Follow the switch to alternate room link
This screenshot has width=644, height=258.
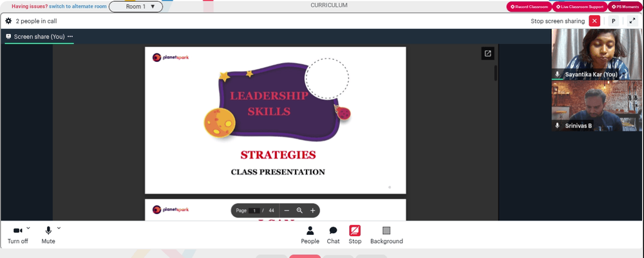coord(78,6)
